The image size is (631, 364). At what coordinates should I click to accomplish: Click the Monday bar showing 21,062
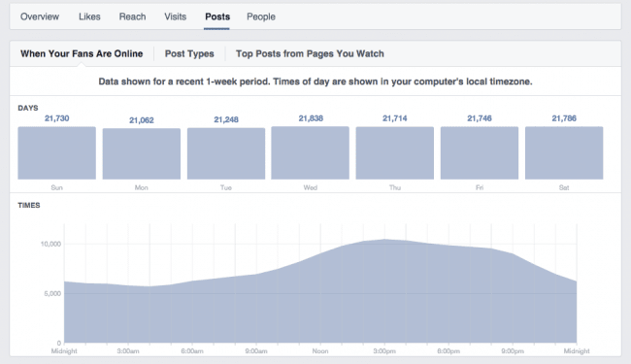(142, 153)
